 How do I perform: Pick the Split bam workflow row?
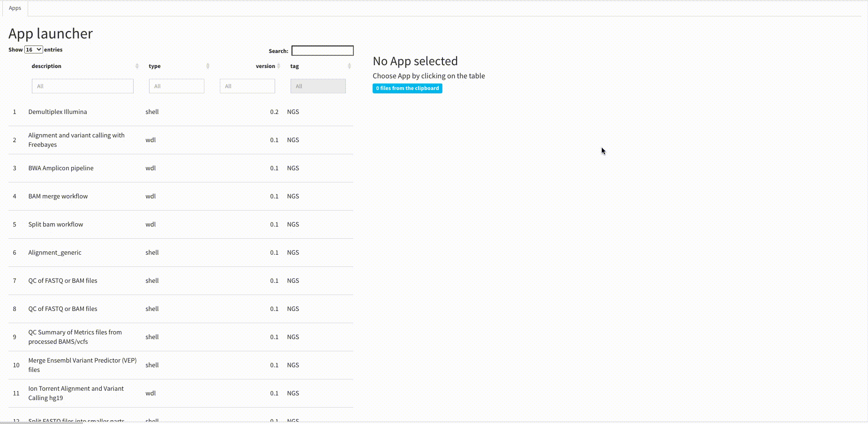click(x=56, y=225)
